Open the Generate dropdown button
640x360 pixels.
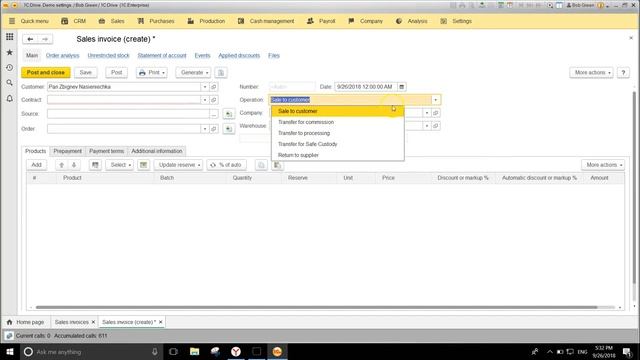coord(193,73)
